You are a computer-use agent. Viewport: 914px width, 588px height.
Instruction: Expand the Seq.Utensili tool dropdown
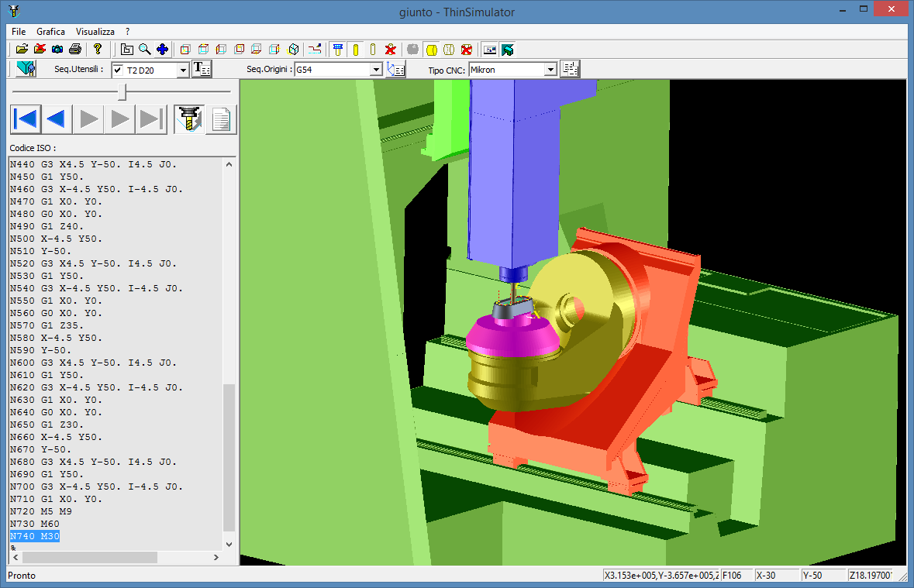coord(183,70)
